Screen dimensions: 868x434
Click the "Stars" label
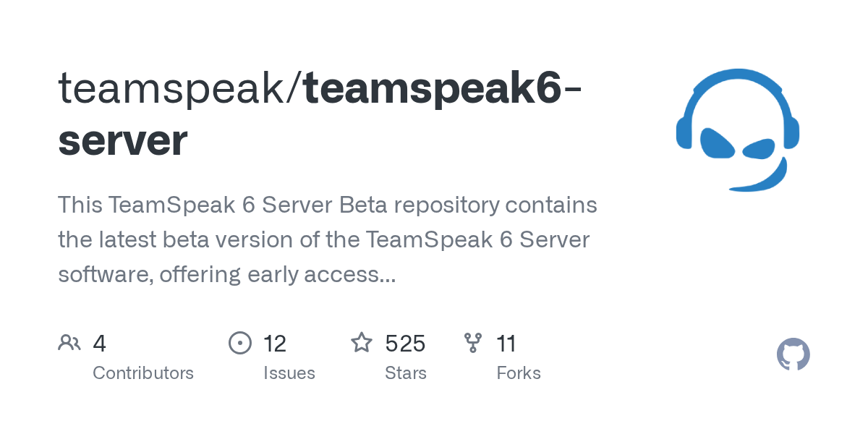tap(406, 373)
